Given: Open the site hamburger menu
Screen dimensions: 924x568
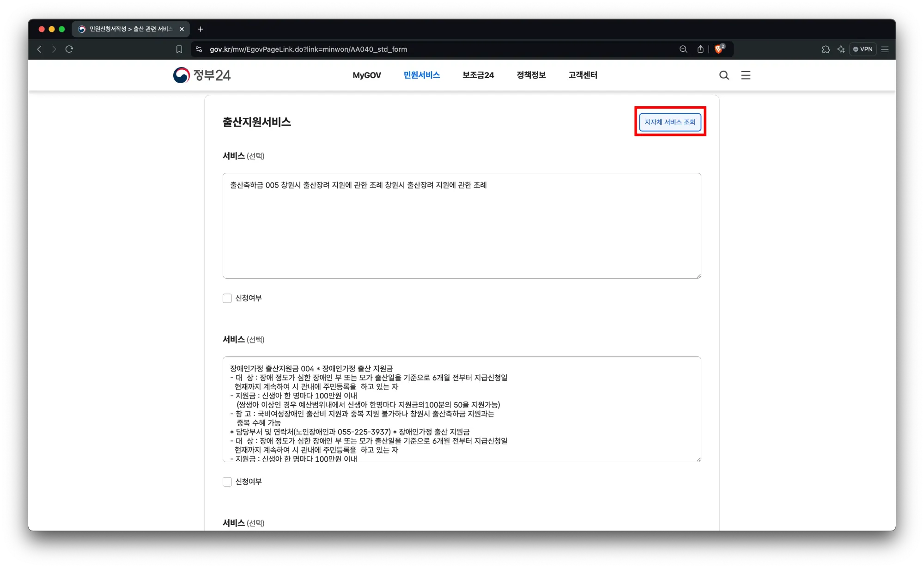Looking at the screenshot, I should coord(746,75).
